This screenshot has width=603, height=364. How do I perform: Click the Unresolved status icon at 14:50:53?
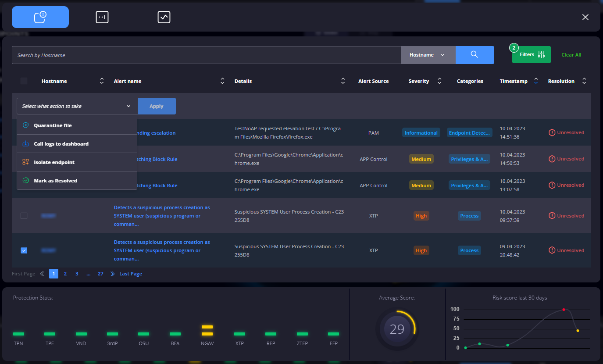tap(552, 159)
